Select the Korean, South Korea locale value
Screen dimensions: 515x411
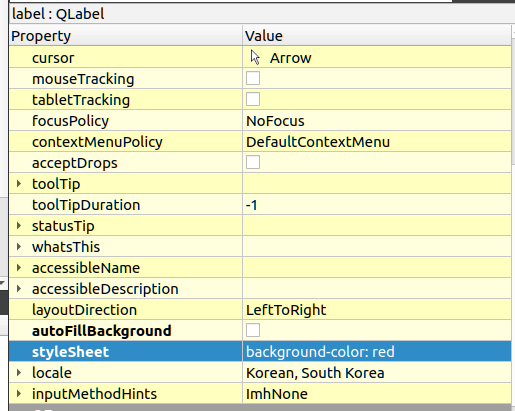[x=315, y=373]
